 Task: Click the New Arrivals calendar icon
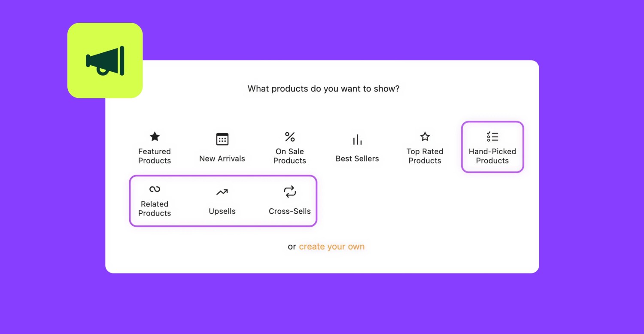pyautogui.click(x=222, y=139)
